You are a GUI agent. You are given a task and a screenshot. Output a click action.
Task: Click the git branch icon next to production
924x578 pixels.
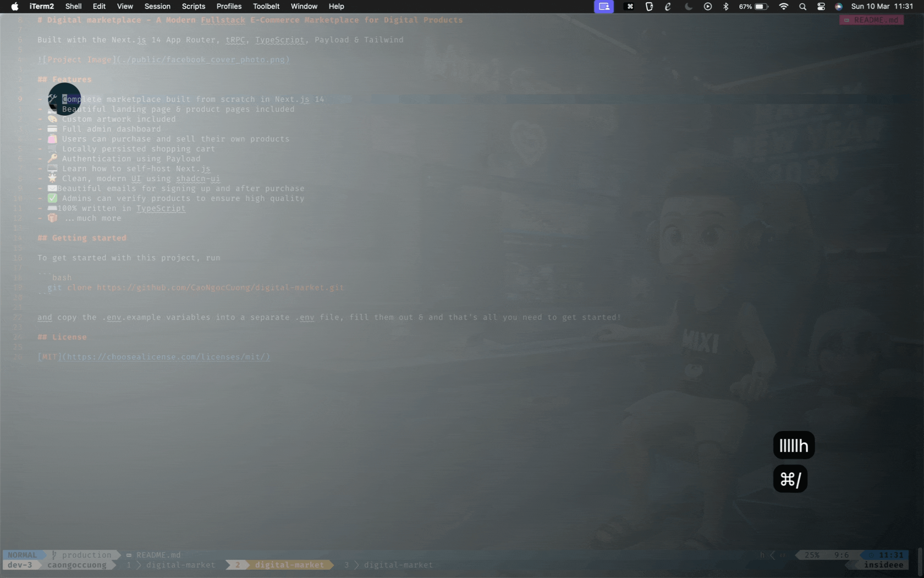(54, 555)
